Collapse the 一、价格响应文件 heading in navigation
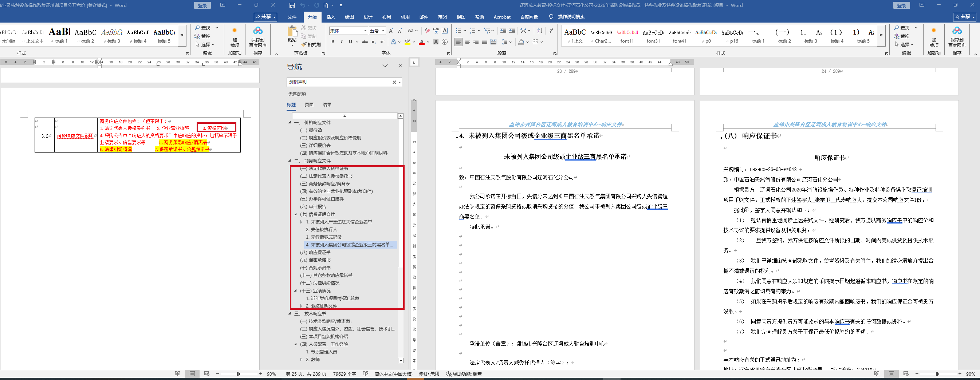980x380 pixels. point(290,123)
